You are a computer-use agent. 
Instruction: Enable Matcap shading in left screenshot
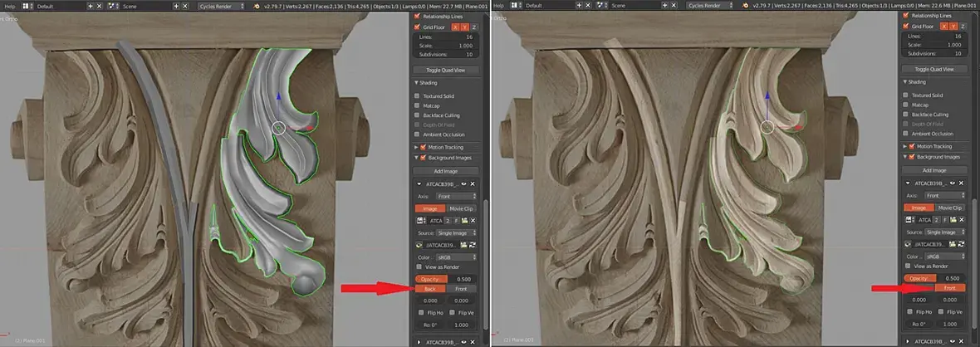click(417, 105)
